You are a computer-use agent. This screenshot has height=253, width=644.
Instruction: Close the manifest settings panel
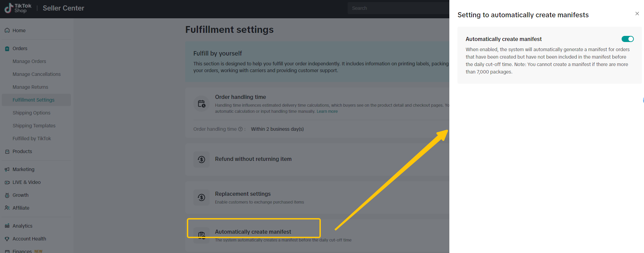[637, 14]
